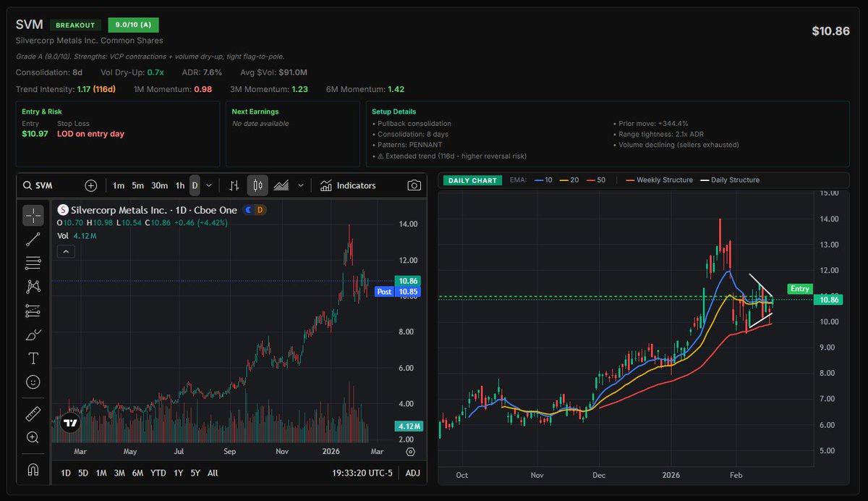The image size is (868, 501).
Task: Open the Fibonacci retracement tool
Action: pos(33,263)
